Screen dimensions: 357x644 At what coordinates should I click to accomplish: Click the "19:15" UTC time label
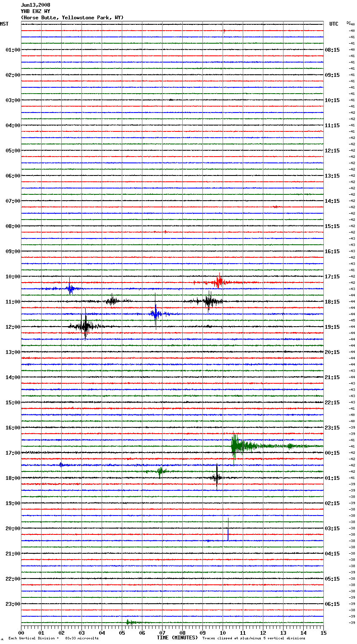point(332,327)
